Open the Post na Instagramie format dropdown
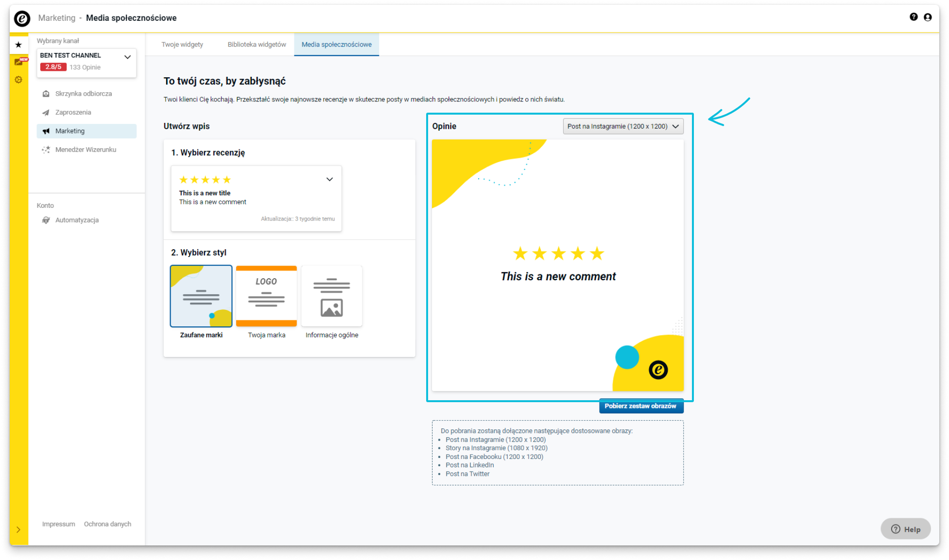Viewport: 949px width, 560px height. (623, 126)
